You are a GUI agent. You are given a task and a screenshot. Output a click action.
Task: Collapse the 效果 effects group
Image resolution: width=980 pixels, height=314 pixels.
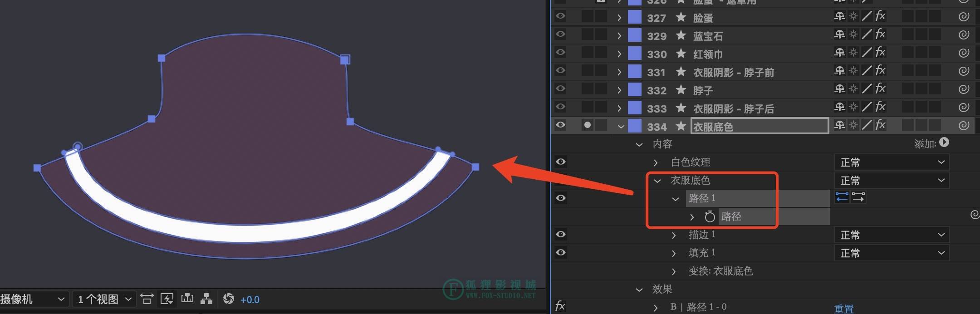point(639,290)
